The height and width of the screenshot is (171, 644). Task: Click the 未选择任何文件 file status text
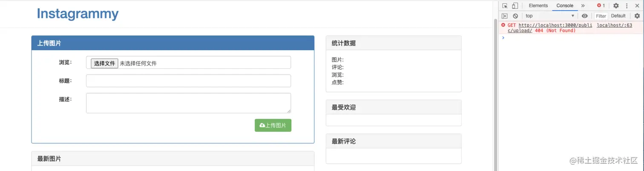coord(138,63)
